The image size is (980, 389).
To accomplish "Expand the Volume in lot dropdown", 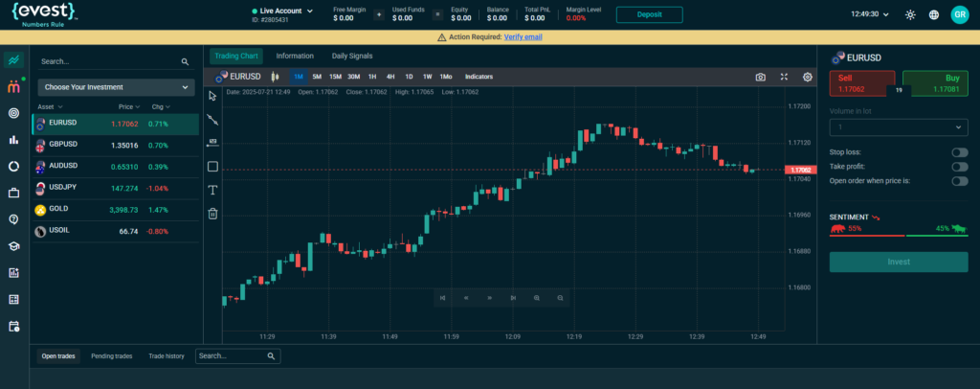I will coord(898,127).
